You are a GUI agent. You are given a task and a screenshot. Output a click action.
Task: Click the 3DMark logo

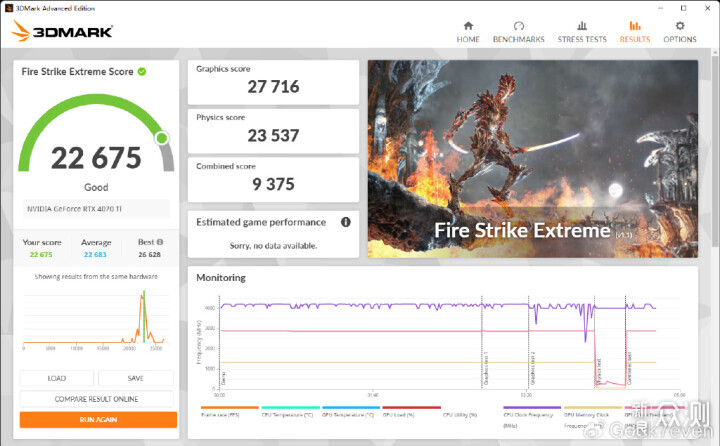click(62, 31)
